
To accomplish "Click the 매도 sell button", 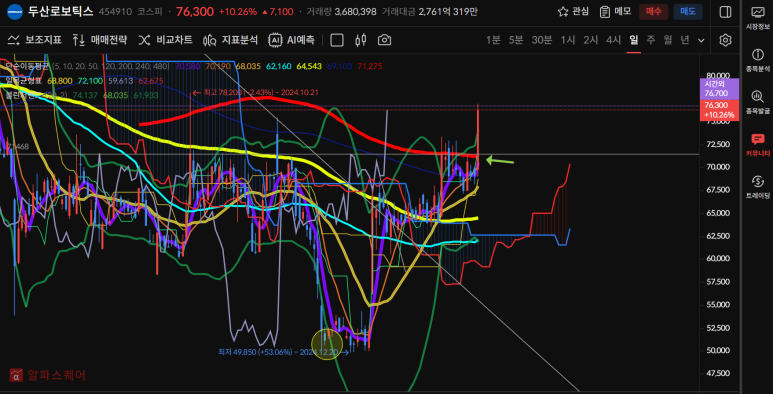I will pos(688,12).
